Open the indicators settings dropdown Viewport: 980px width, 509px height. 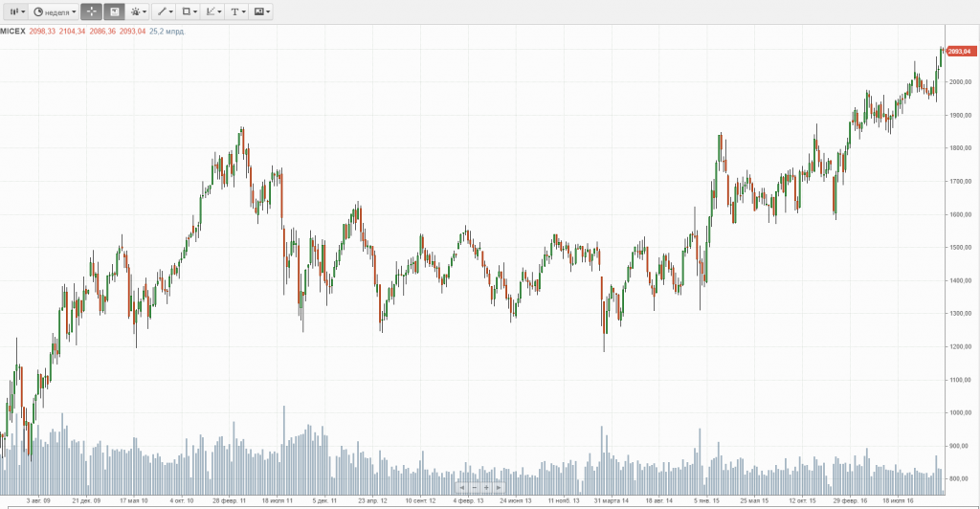point(139,12)
